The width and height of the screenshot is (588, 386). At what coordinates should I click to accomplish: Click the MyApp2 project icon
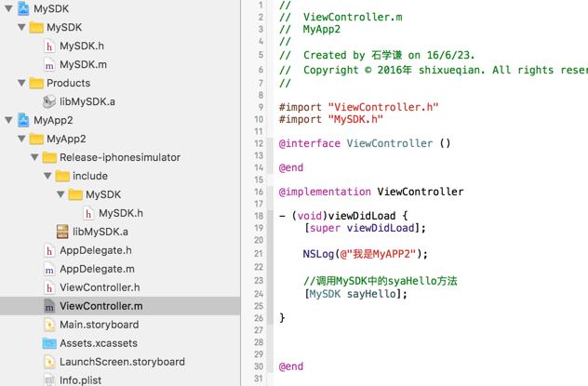pos(23,120)
